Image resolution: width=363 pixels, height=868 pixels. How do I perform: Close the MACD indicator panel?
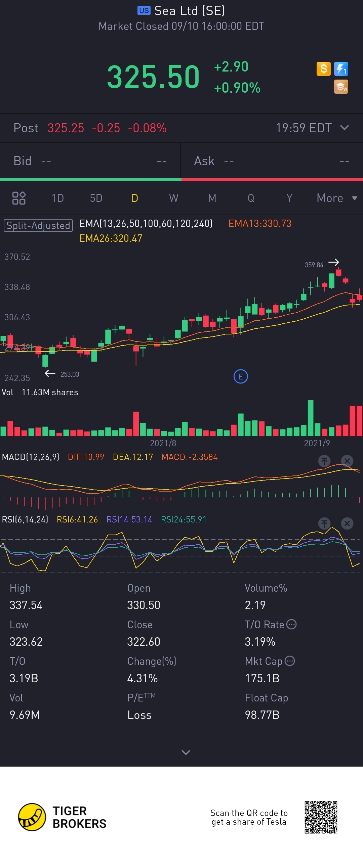coord(347,461)
